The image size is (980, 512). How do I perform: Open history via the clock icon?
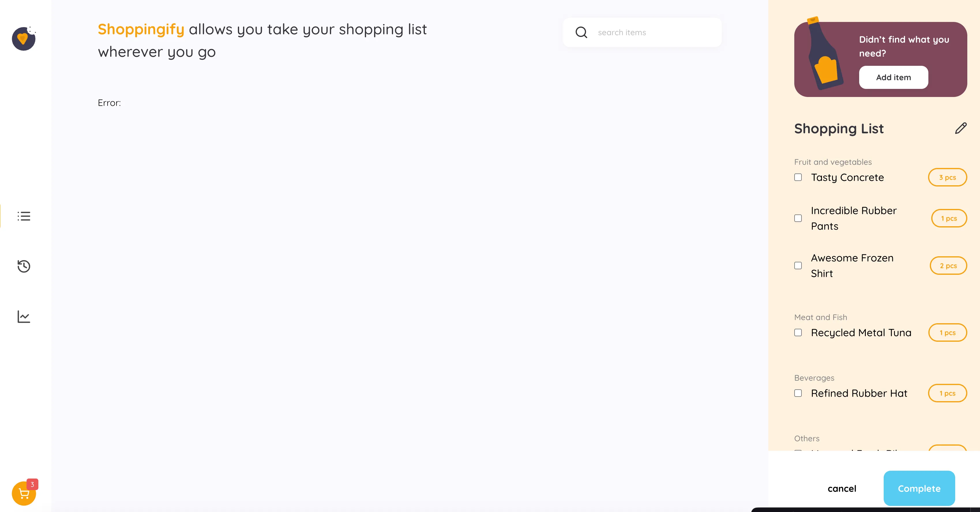pos(24,266)
